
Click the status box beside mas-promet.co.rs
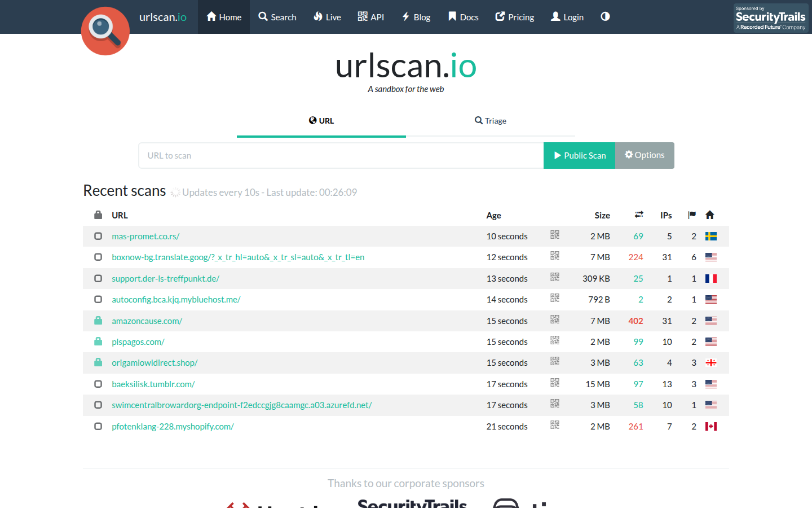98,236
